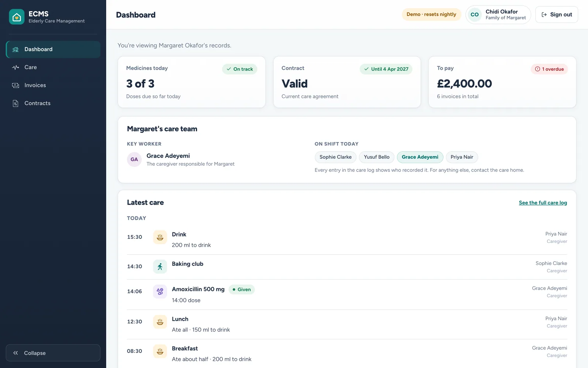Screen dimensions: 588x368
Task: Click 'Ate all · 150 ml to drink'
Action: click(201, 330)
